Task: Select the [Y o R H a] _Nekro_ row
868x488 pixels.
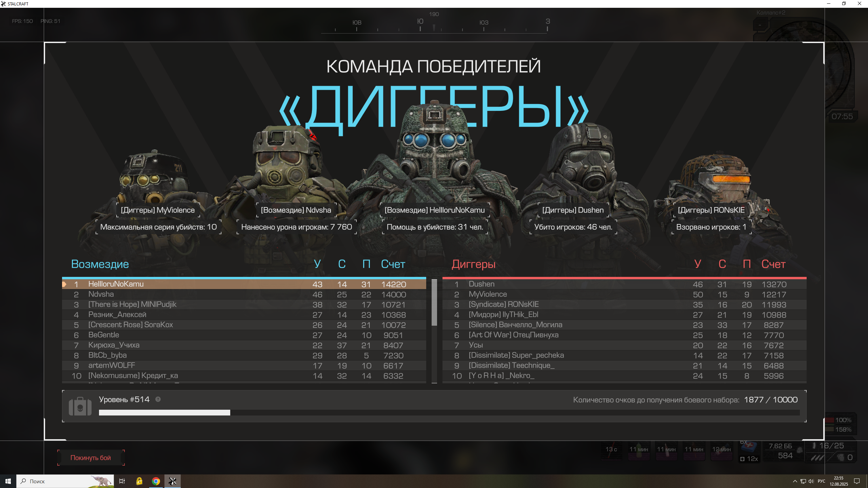Action: point(624,375)
